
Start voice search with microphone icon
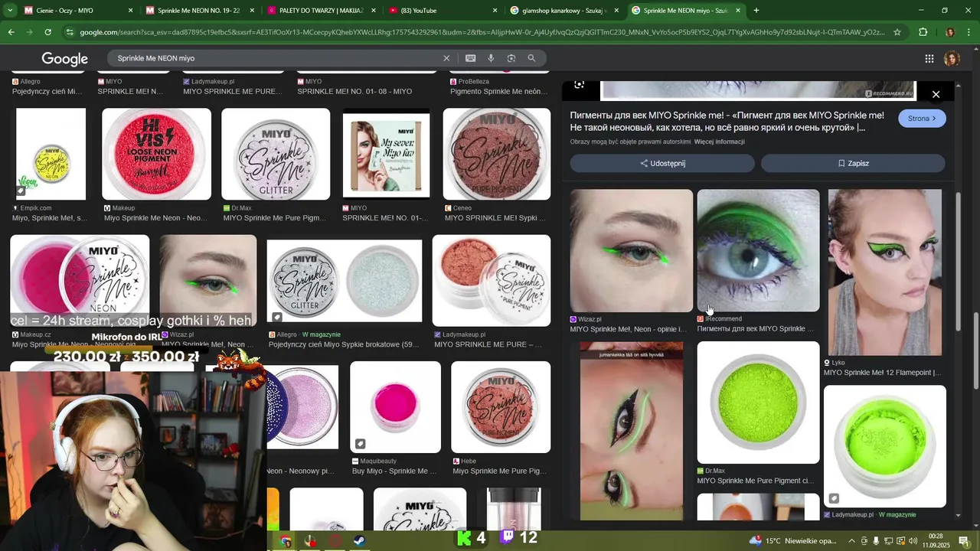click(491, 58)
